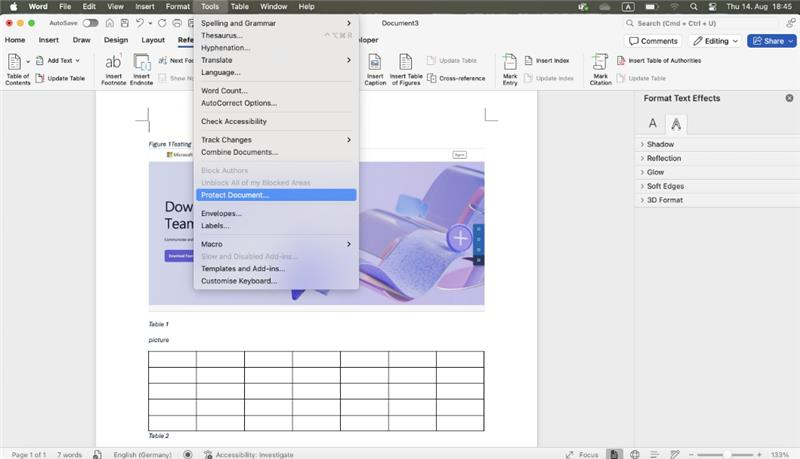Screen dimensions: 800x459
Task: Switch to the Home ribbon tab
Action: (15, 40)
